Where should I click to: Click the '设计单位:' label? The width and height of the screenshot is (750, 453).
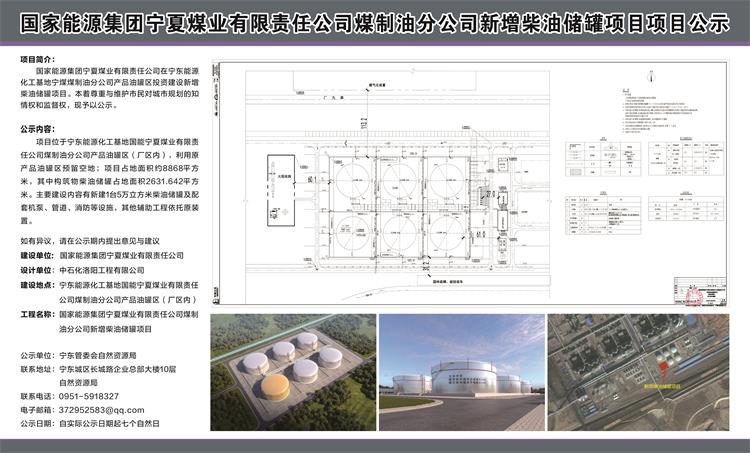pyautogui.click(x=37, y=270)
